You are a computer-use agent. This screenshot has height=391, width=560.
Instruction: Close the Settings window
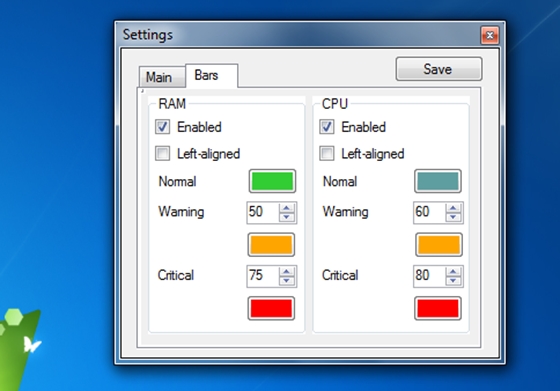coord(490,35)
